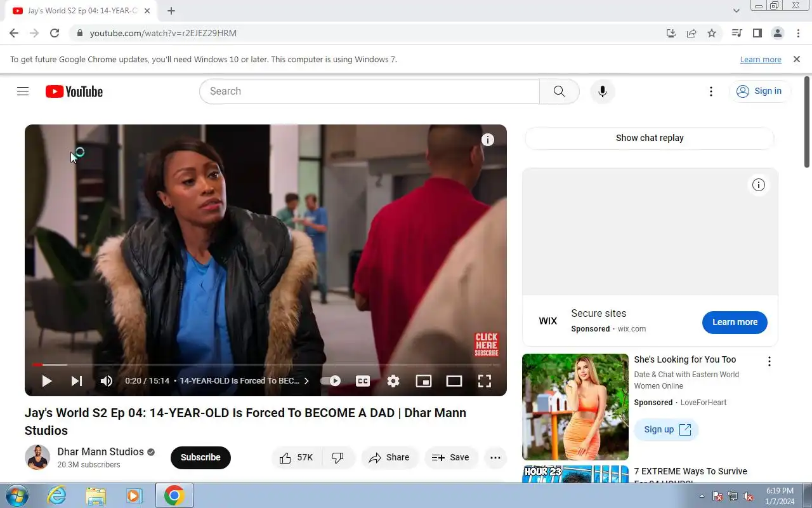Expand the chapter title chevron
This screenshot has width=812, height=508.
306,381
